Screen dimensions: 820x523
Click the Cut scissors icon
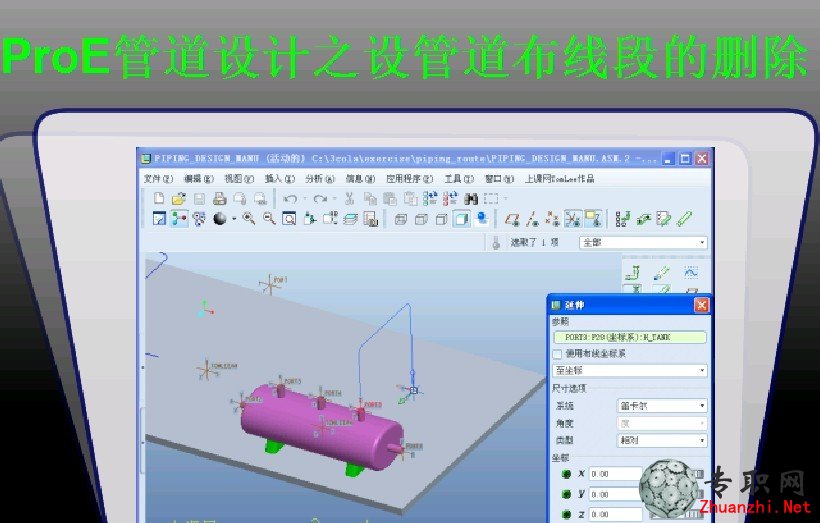pyautogui.click(x=349, y=199)
